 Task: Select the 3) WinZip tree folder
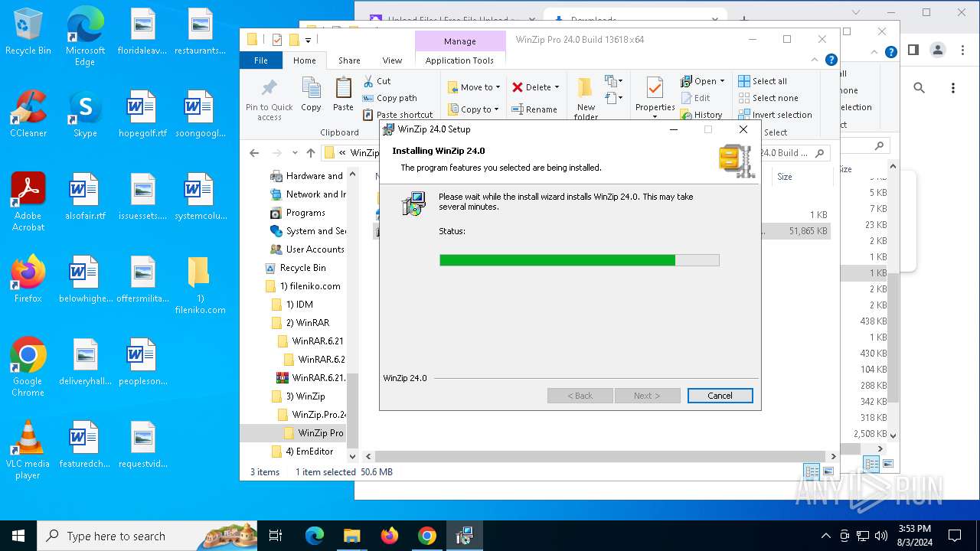click(x=298, y=396)
